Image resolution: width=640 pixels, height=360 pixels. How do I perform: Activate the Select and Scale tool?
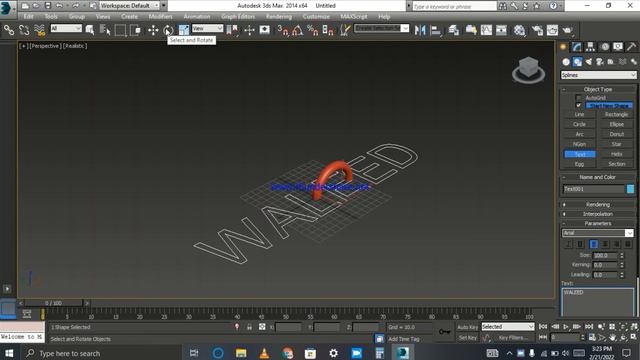(184, 30)
